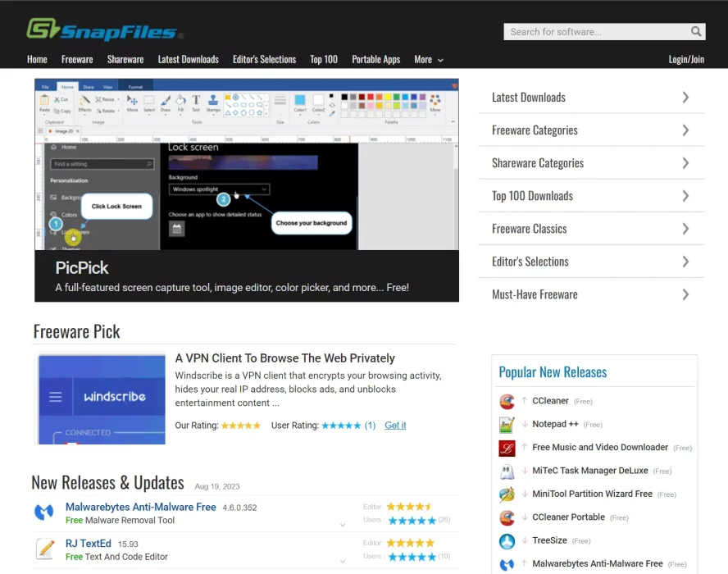The width and height of the screenshot is (728, 574).
Task: Open the Shareware menu item
Action: click(125, 59)
